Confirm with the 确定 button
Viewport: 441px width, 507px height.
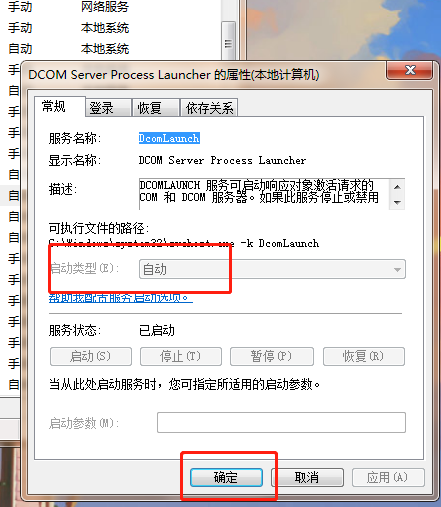click(x=226, y=477)
